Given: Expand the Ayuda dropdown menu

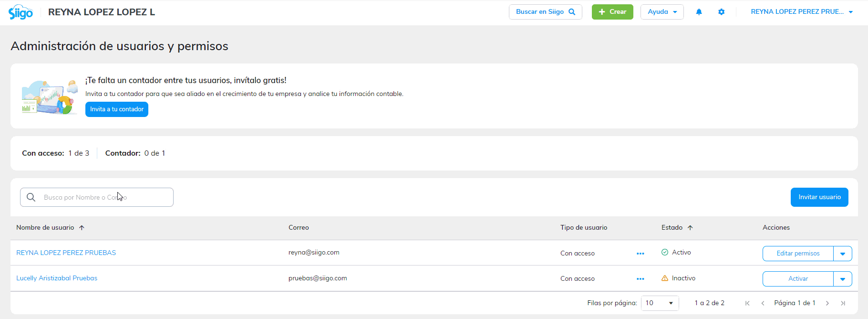Looking at the screenshot, I should pyautogui.click(x=662, y=12).
